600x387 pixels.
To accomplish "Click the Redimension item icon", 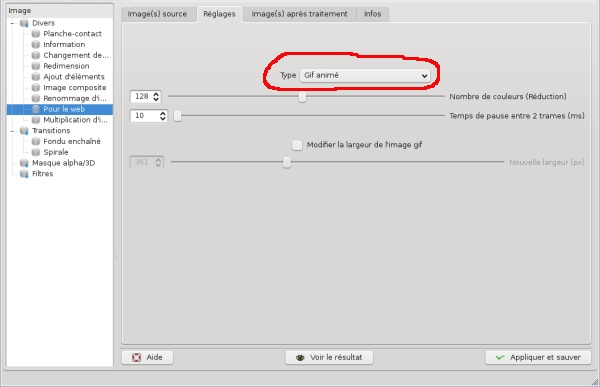I will (36, 66).
